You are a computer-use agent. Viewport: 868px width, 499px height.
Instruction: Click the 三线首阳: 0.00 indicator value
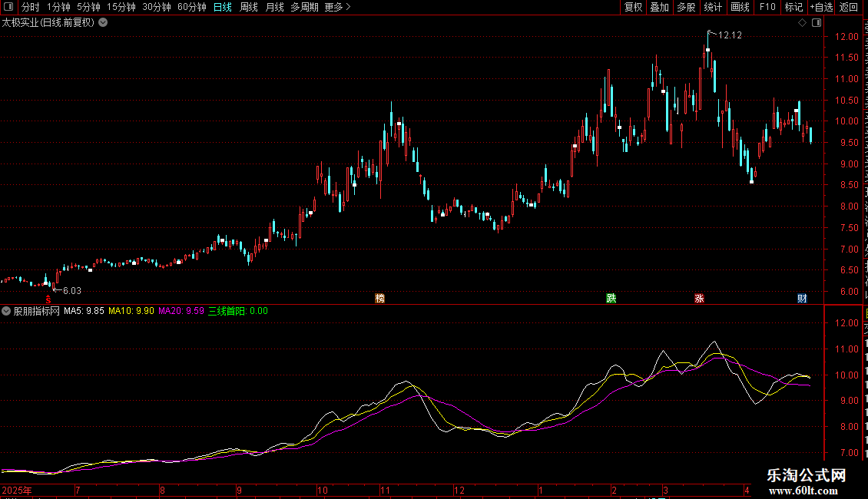(x=238, y=311)
